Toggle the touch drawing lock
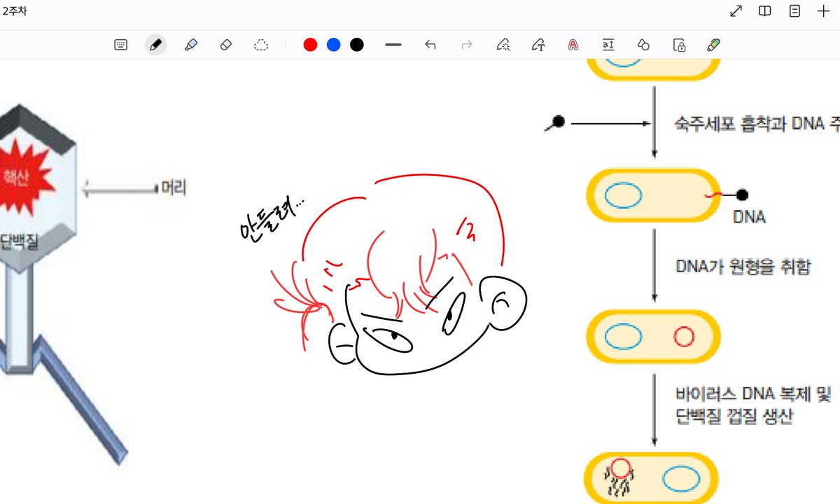This screenshot has height=504, width=840. (x=678, y=44)
